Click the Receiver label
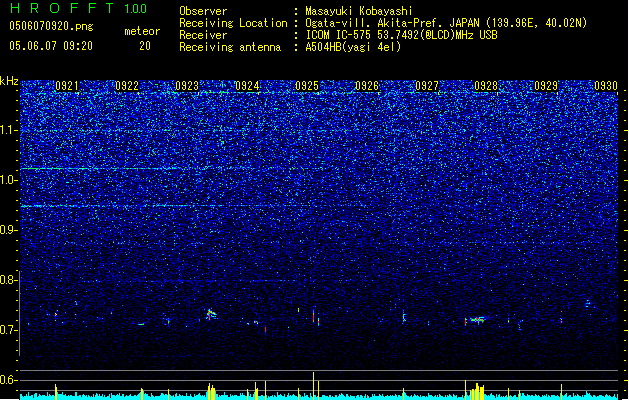This screenshot has height=400, width=629. click(203, 35)
